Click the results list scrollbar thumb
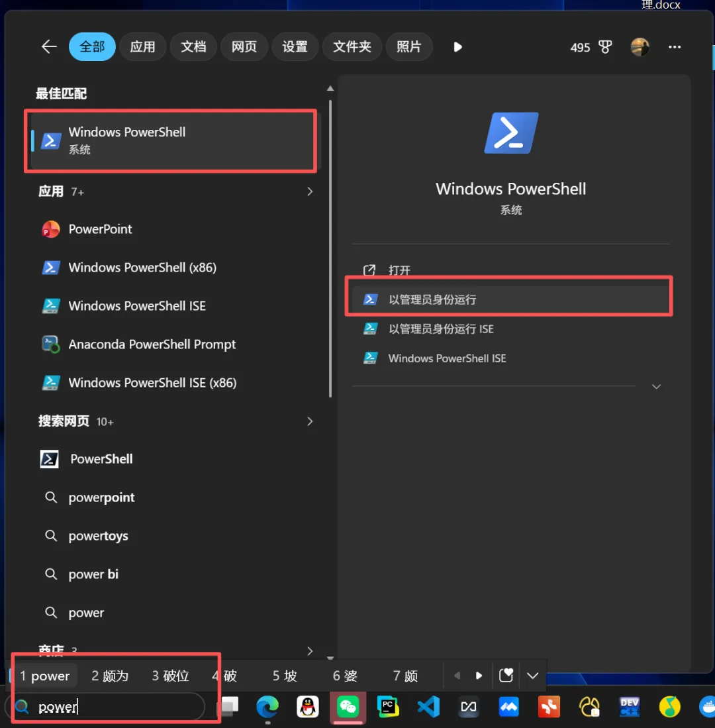 [330, 248]
